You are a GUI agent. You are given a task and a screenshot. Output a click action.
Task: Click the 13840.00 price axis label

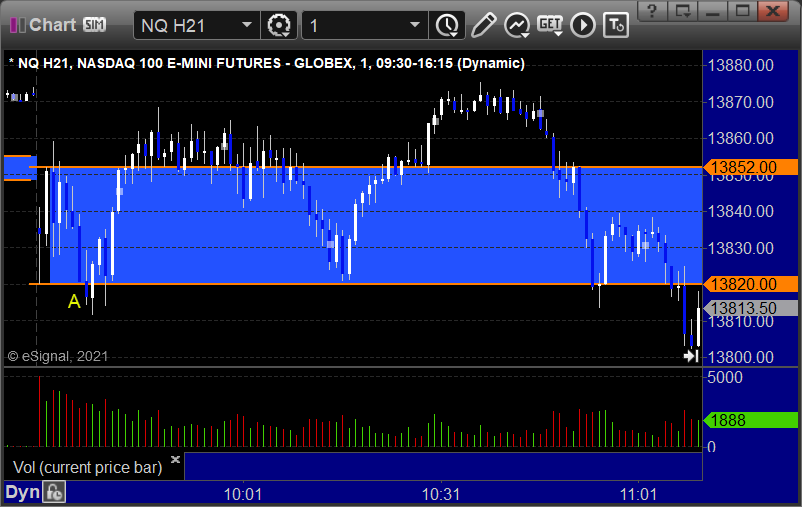[x=740, y=211]
